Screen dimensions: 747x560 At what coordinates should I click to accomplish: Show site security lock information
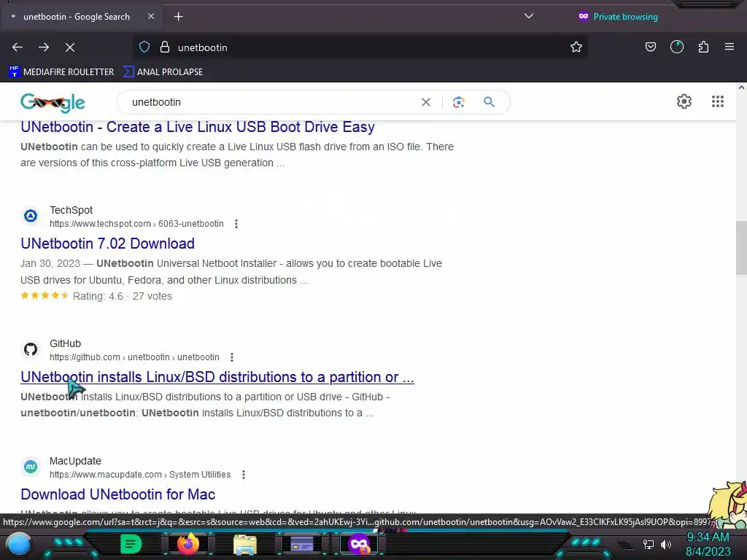(165, 47)
